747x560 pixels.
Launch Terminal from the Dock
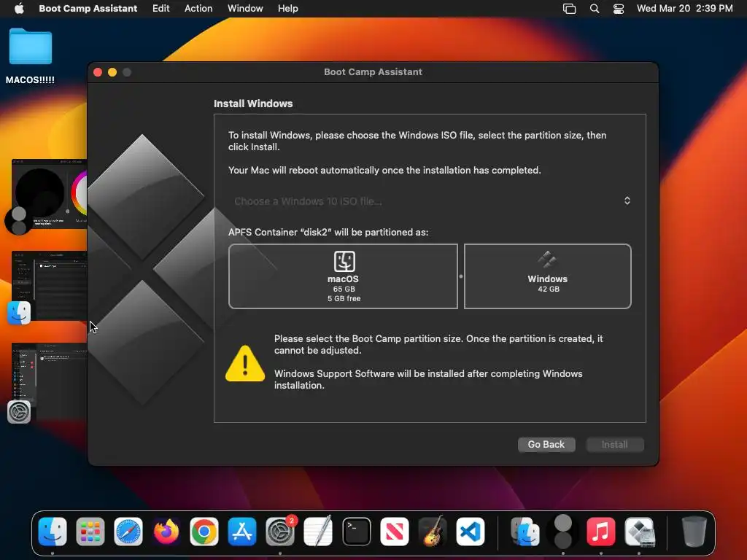coord(356,531)
